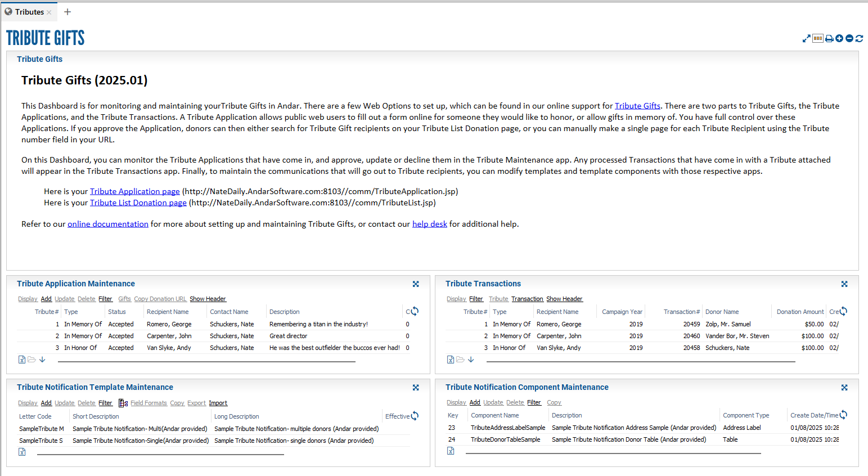Image resolution: width=868 pixels, height=476 pixels.
Task: Open the help desk link
Action: click(430, 224)
